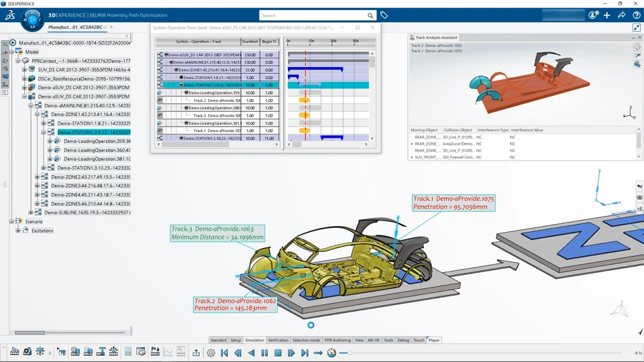The width and height of the screenshot is (644, 362).
Task: Switch to the Standard tab
Action: 218,341
